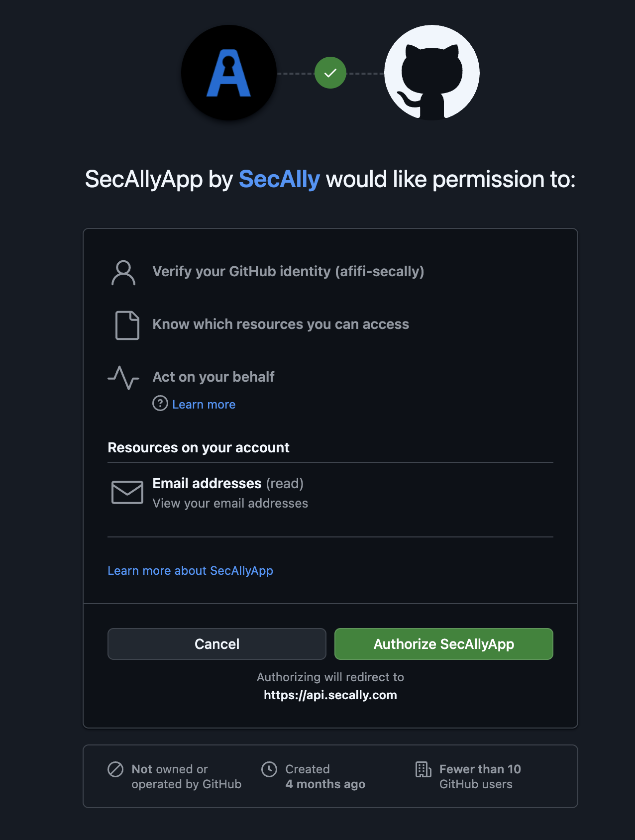The height and width of the screenshot is (840, 635).
Task: Click the green checkmark connection icon
Action: click(330, 73)
